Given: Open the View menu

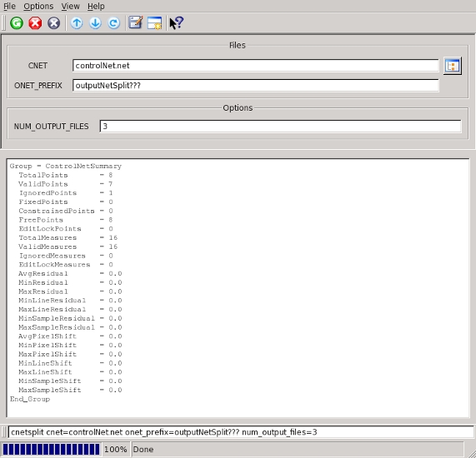Looking at the screenshot, I should tap(70, 6).
